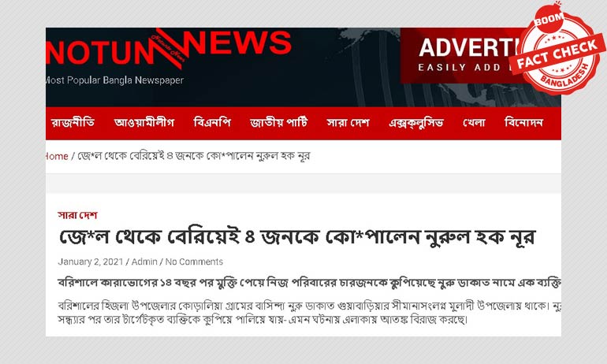Select the এক্সক্লুসিভ menu item
The height and width of the screenshot is (364, 607).
[416, 123]
